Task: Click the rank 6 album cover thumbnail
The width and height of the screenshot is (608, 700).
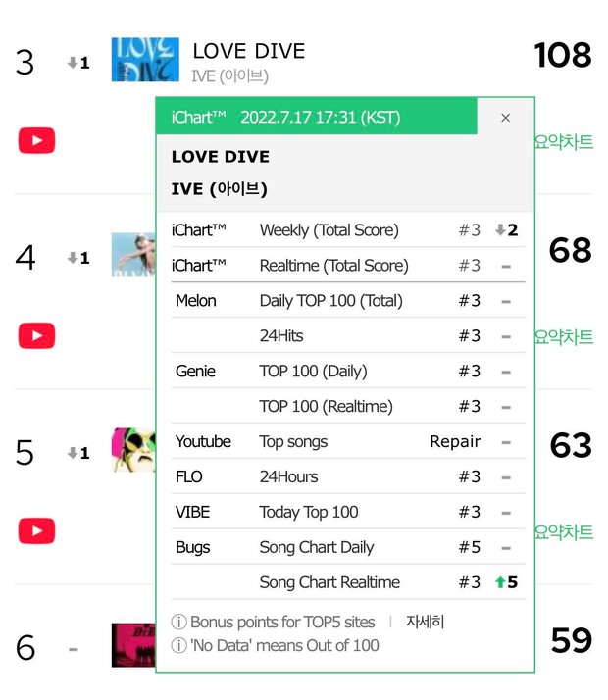Action: (x=133, y=645)
